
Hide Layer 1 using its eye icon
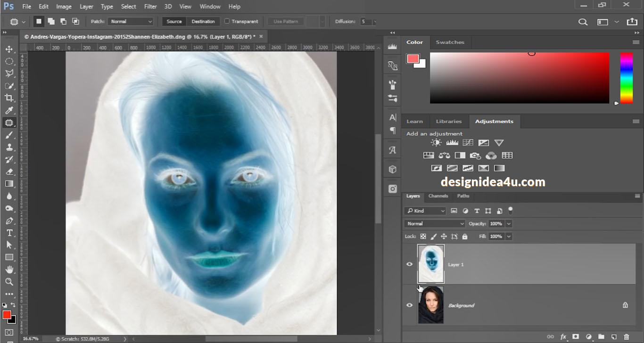pyautogui.click(x=409, y=264)
